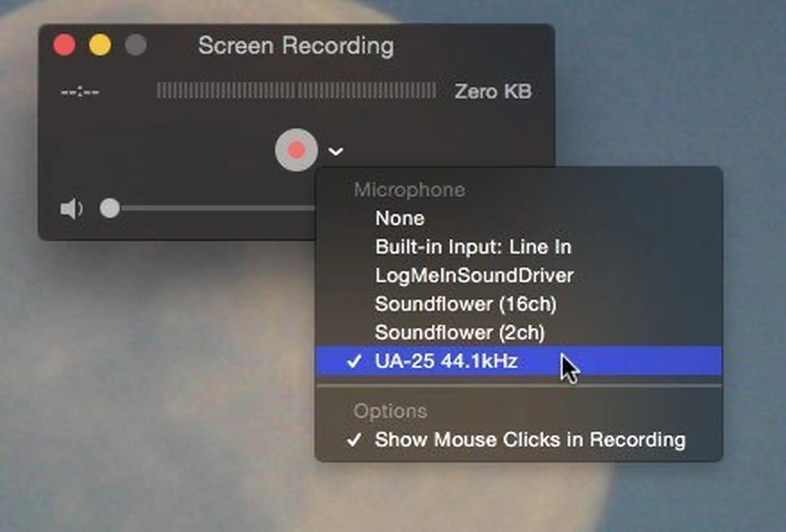This screenshot has height=532, width=786.
Task: Click the speaker volume icon
Action: pos(72,209)
